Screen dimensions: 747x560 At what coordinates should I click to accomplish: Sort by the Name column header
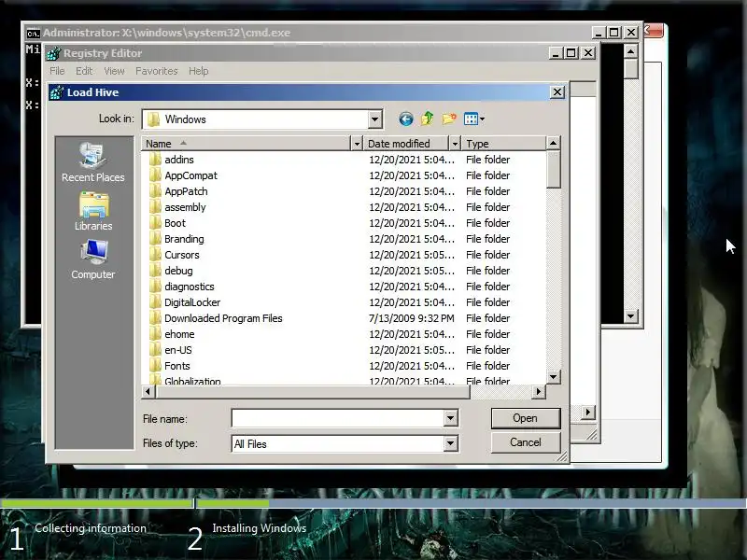point(246,144)
